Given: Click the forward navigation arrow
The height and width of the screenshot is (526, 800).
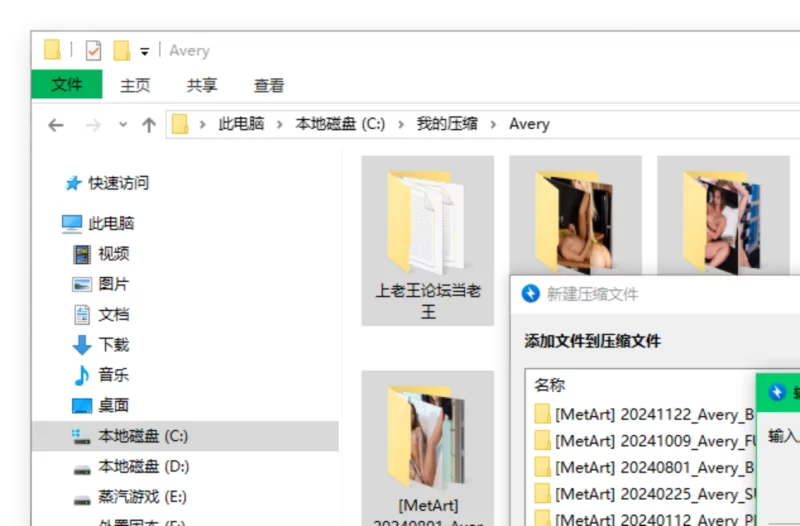Looking at the screenshot, I should click(93, 125).
